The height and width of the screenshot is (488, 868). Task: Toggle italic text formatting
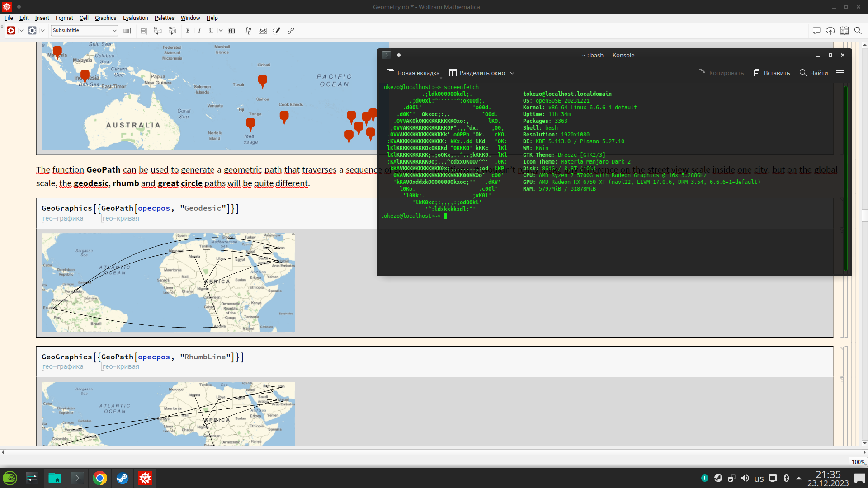point(199,31)
